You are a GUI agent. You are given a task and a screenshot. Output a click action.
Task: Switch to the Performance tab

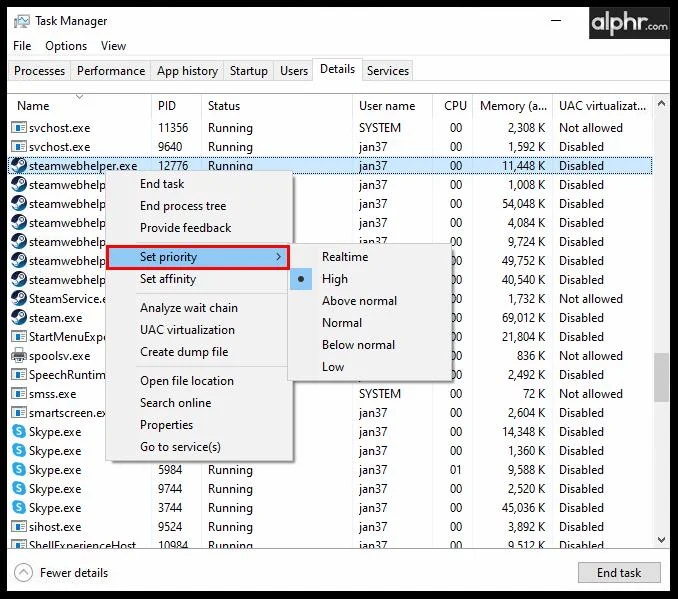pyautogui.click(x=111, y=70)
